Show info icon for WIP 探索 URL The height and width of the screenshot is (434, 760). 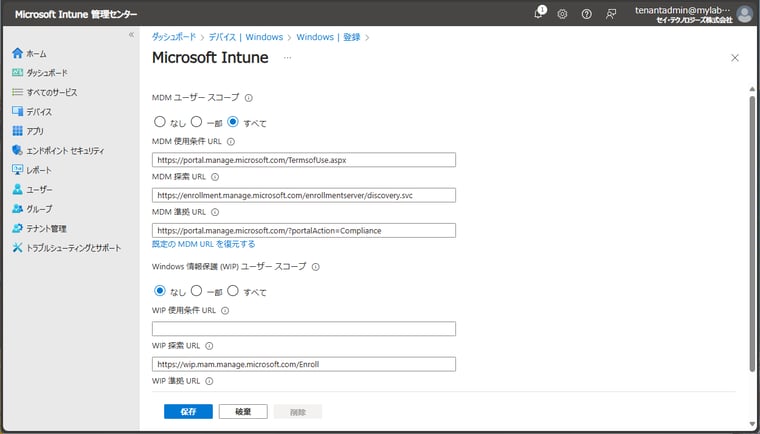[x=209, y=346]
